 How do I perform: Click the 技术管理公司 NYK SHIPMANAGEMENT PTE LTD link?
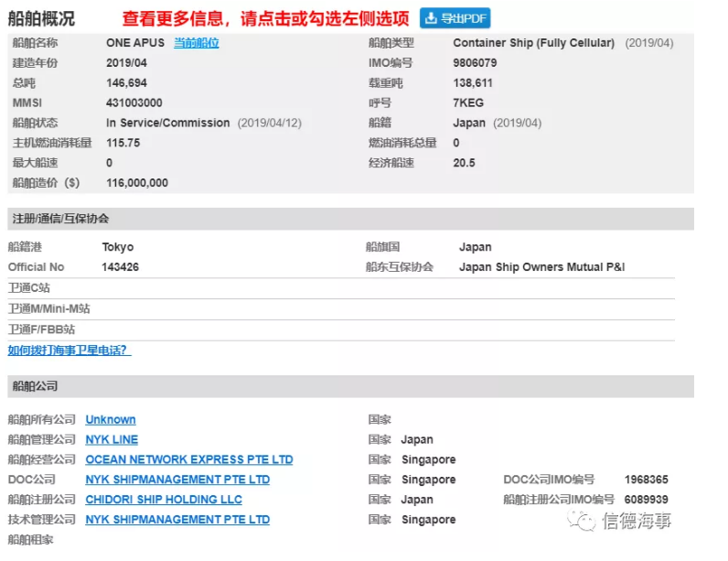177,520
